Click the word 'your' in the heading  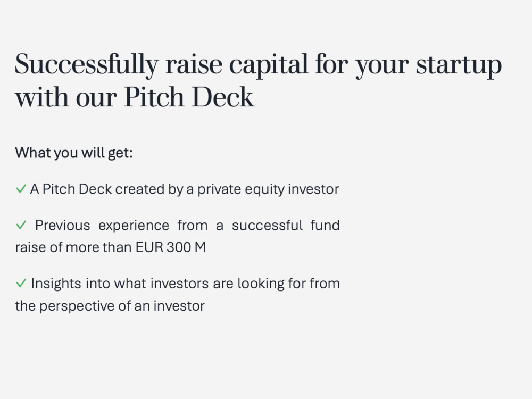382,67
